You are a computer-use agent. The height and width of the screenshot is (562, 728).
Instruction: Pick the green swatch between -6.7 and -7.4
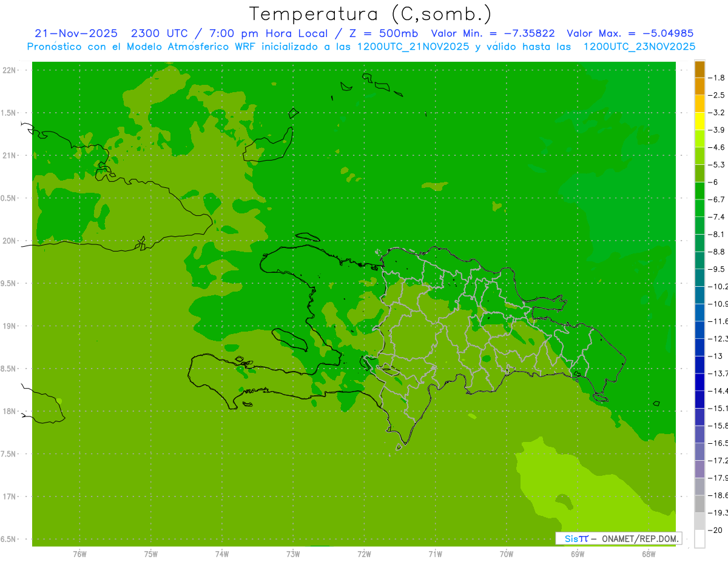point(699,209)
